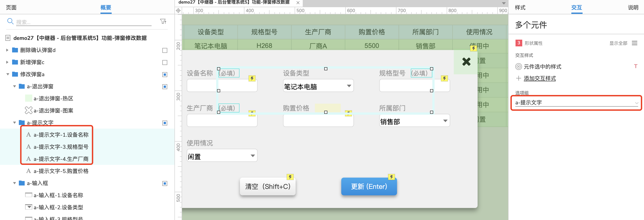This screenshot has width=644, height=220.
Task: Open the tab list arrow above canvas
Action: tap(504, 3)
